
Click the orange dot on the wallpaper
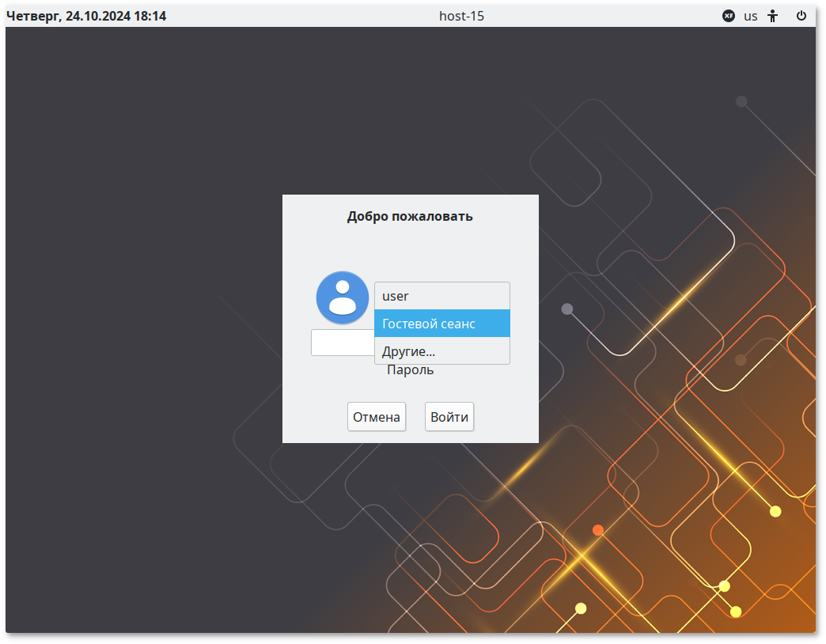598,530
